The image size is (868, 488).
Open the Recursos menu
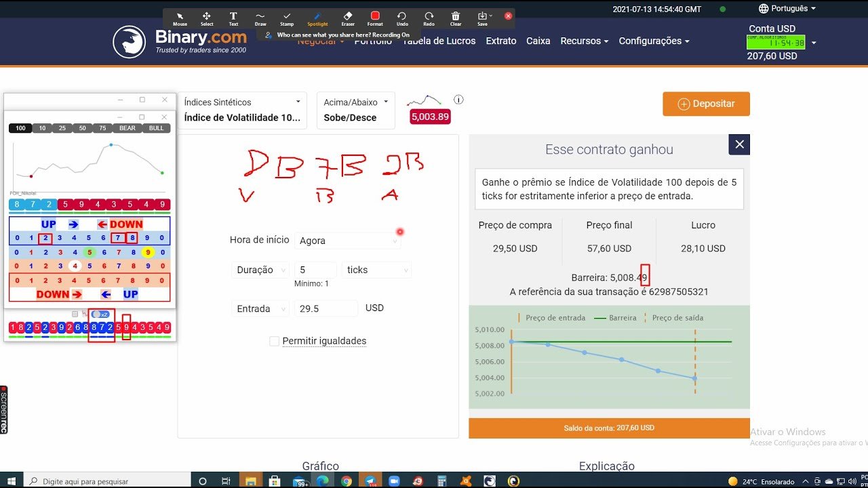[583, 41]
